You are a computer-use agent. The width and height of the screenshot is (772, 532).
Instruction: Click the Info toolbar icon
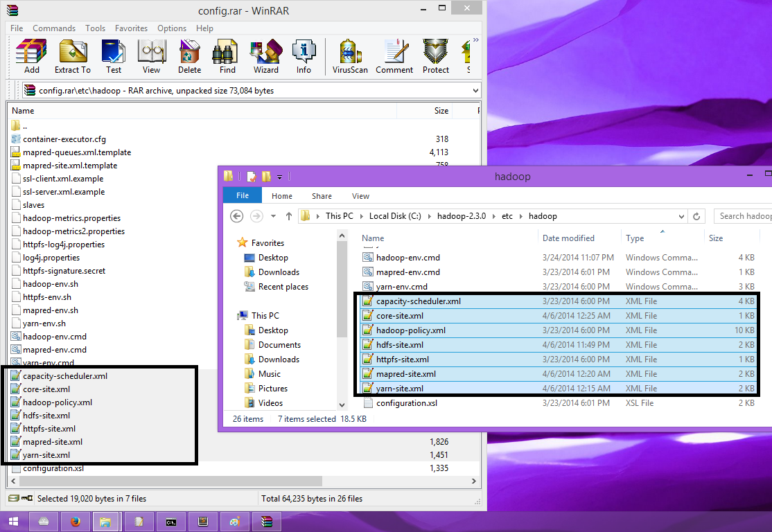[304, 57]
